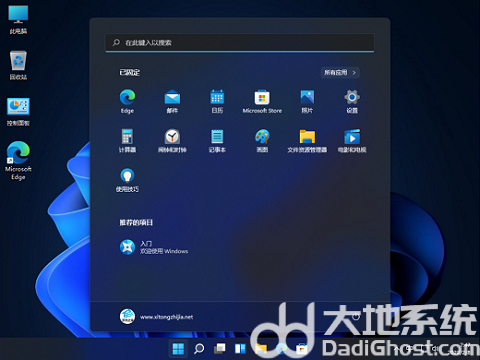Open Microsoft Store pinned app
This screenshot has width=480, height=360.
pyautogui.click(x=262, y=101)
